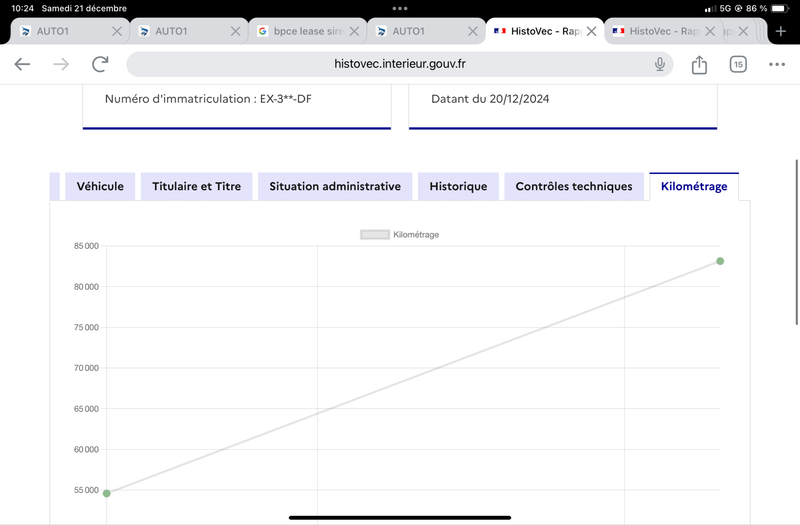Screen dimensions: 800x525
Task: Close the second HistoVec tab
Action: [x=710, y=31]
